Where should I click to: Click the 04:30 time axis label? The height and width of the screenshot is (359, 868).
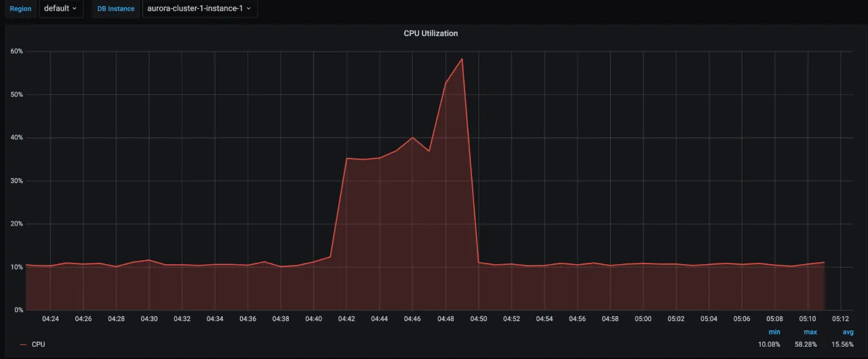point(149,319)
